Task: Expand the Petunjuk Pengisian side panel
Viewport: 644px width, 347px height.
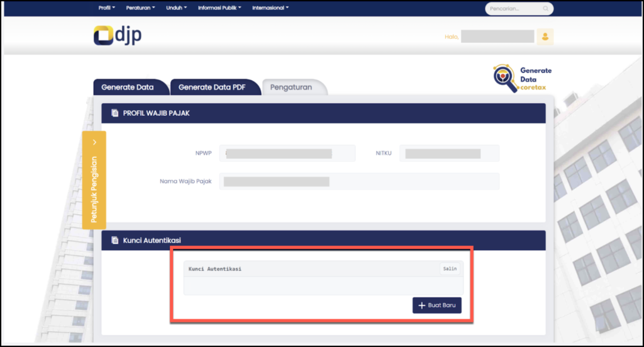Action: (94, 179)
